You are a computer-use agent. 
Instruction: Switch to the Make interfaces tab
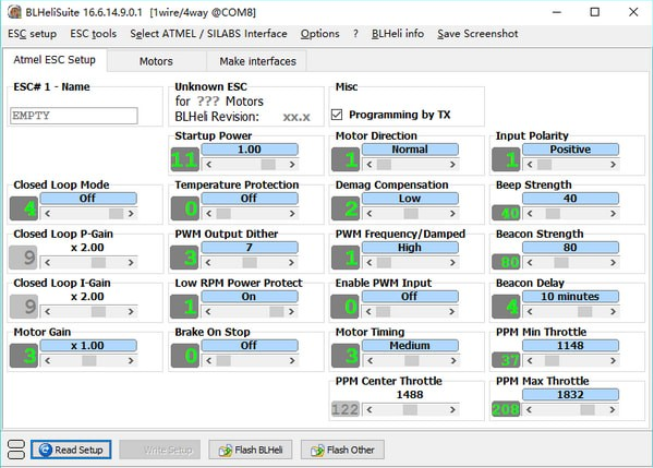(257, 61)
